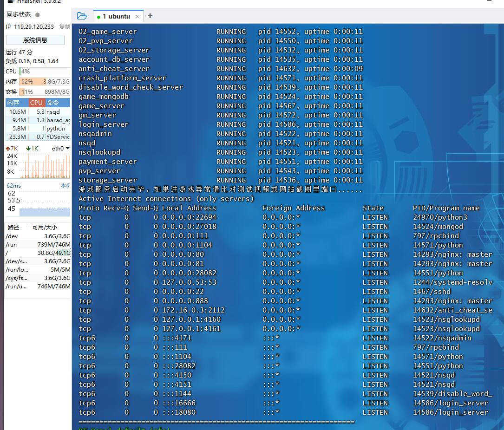Click anti_cheat_server line in terminal

click(x=221, y=69)
